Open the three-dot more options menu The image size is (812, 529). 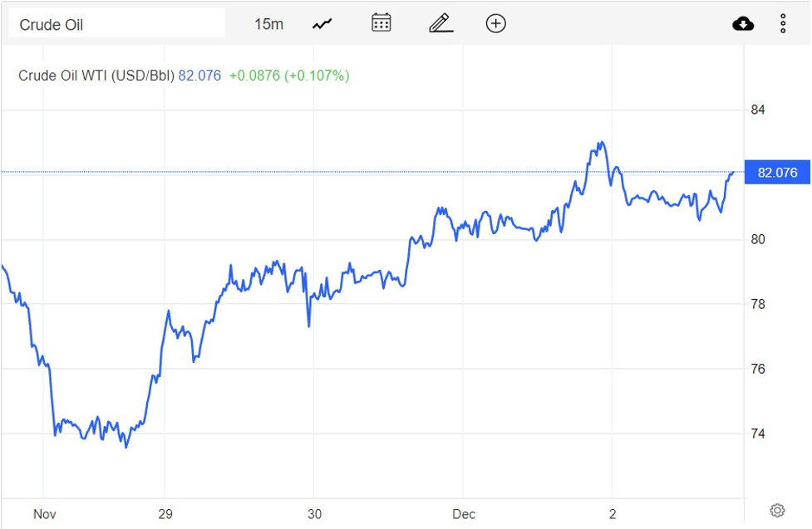coord(783,24)
